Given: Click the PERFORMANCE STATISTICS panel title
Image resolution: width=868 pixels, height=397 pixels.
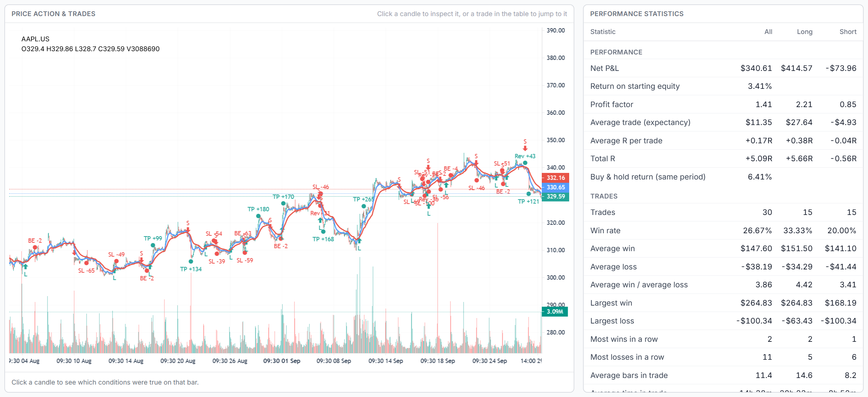Looking at the screenshot, I should coord(636,14).
